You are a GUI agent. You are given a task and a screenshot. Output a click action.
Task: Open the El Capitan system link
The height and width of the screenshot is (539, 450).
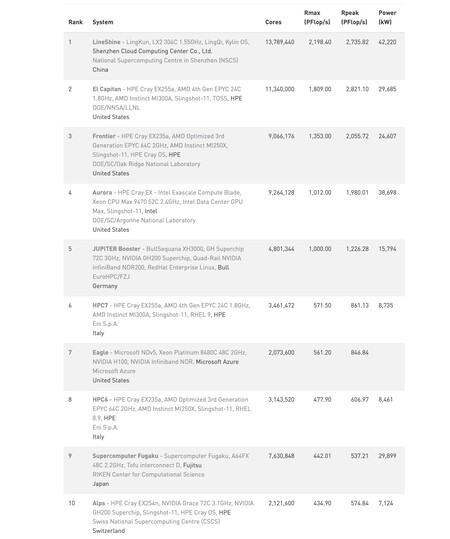tap(107, 89)
